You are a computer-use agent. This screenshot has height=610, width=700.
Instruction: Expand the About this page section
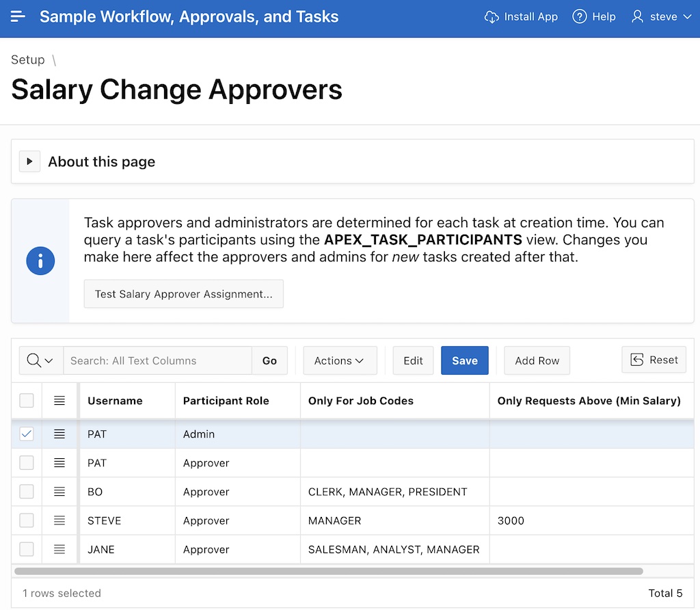(x=29, y=162)
